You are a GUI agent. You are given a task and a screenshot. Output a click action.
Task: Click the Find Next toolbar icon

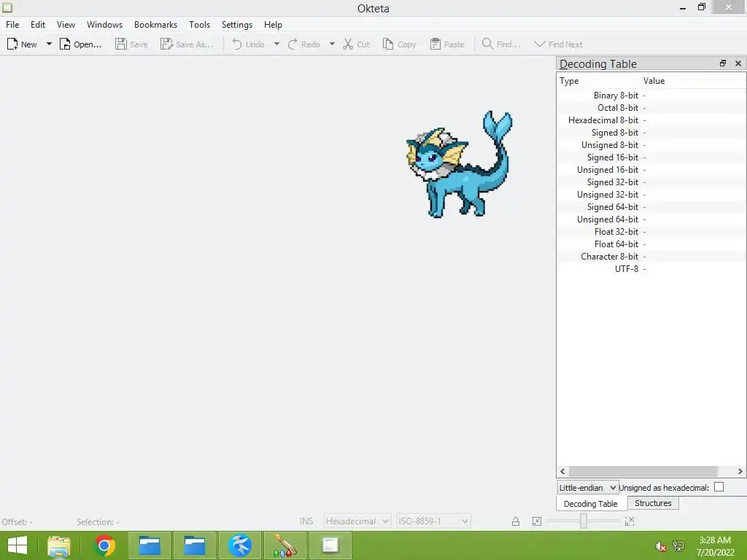[x=539, y=44]
